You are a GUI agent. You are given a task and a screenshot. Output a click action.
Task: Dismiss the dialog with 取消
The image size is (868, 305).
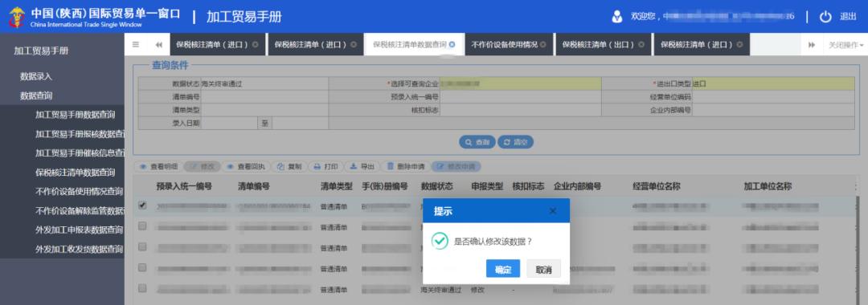tap(543, 270)
